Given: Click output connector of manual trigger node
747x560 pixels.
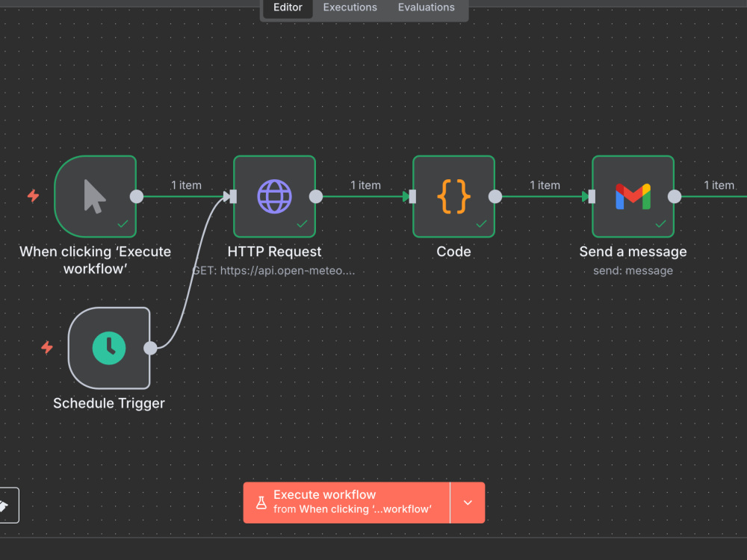Looking at the screenshot, I should tap(137, 196).
